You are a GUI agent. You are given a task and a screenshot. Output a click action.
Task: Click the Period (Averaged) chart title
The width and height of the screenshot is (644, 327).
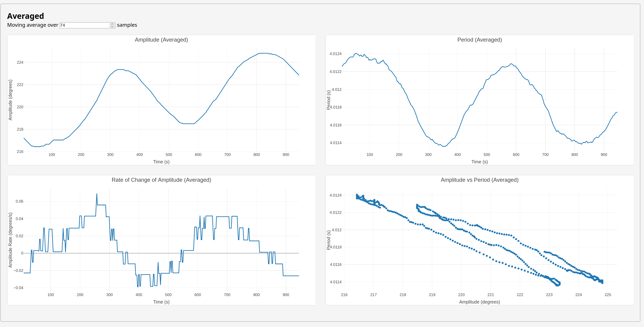479,40
